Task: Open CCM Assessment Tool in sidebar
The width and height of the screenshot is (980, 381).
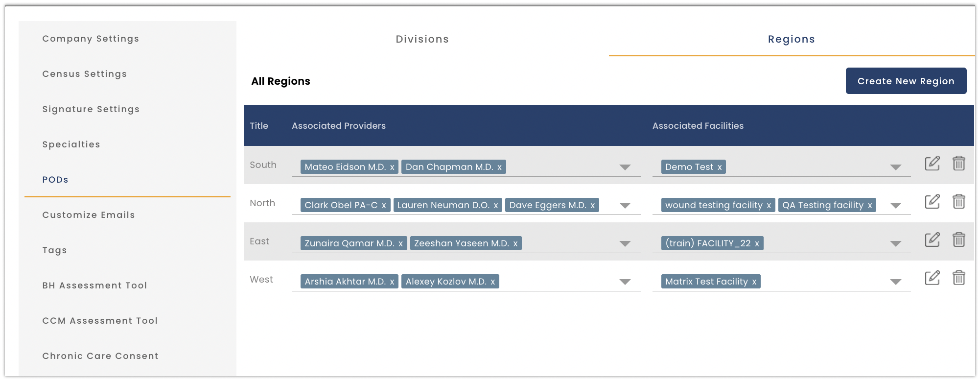Action: 100,321
